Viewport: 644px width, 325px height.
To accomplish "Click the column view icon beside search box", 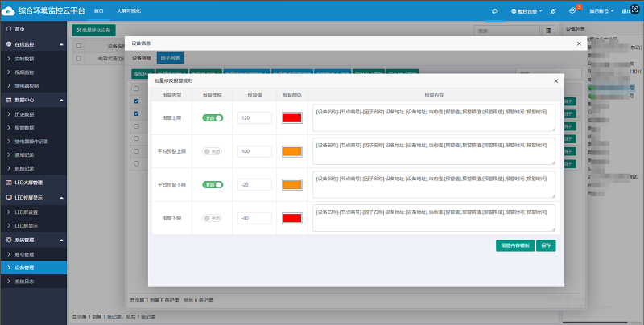I will point(549,30).
